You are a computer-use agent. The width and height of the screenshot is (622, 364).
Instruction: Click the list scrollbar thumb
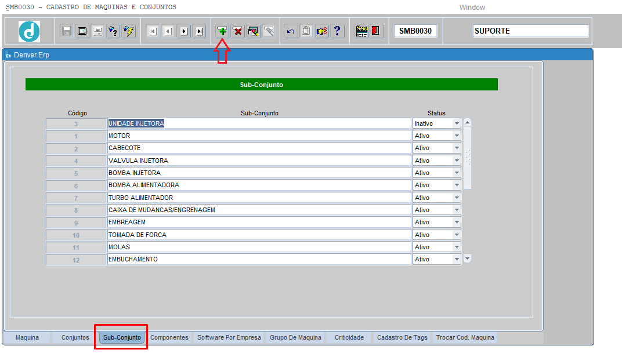tap(467, 158)
